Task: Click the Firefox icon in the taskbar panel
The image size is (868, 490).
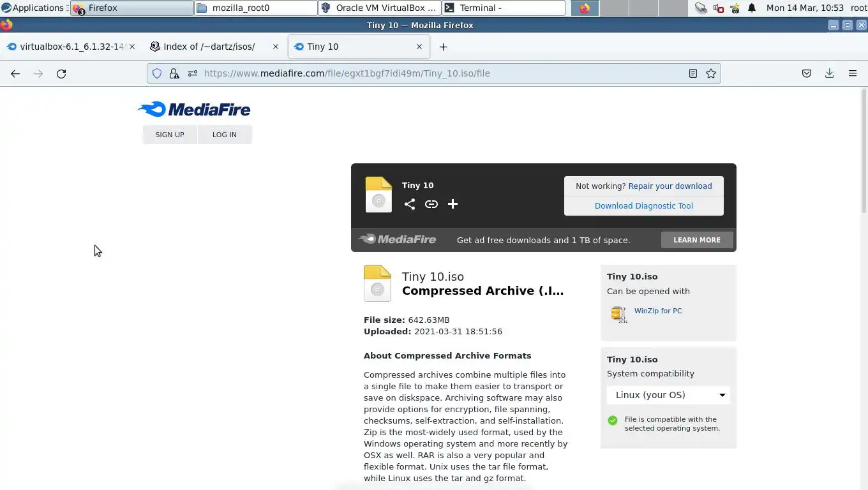Action: click(x=585, y=8)
